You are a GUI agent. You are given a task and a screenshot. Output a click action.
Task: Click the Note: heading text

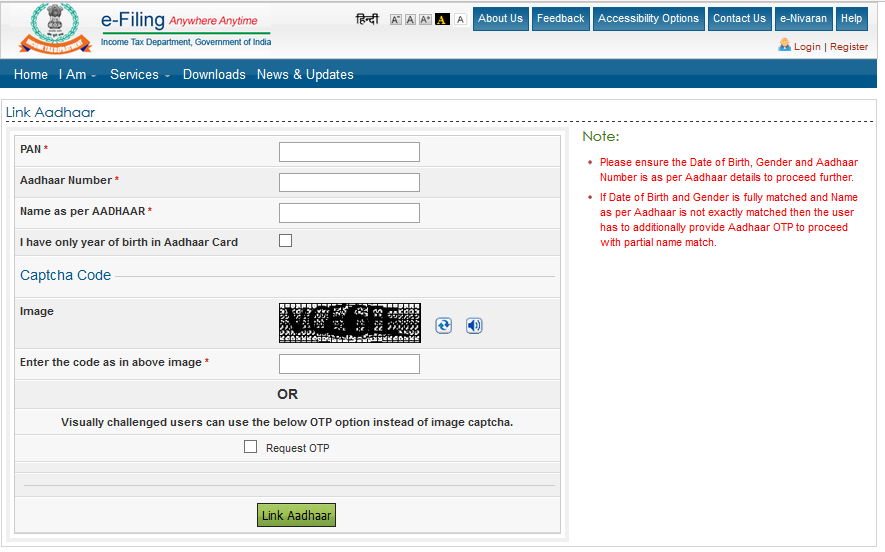601,137
